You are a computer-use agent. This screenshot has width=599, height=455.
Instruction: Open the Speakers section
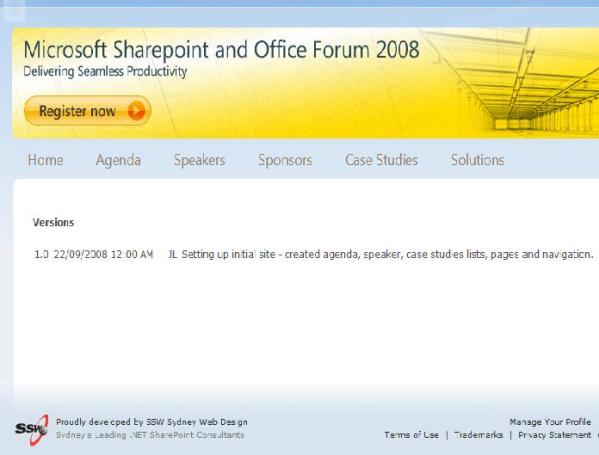(199, 160)
